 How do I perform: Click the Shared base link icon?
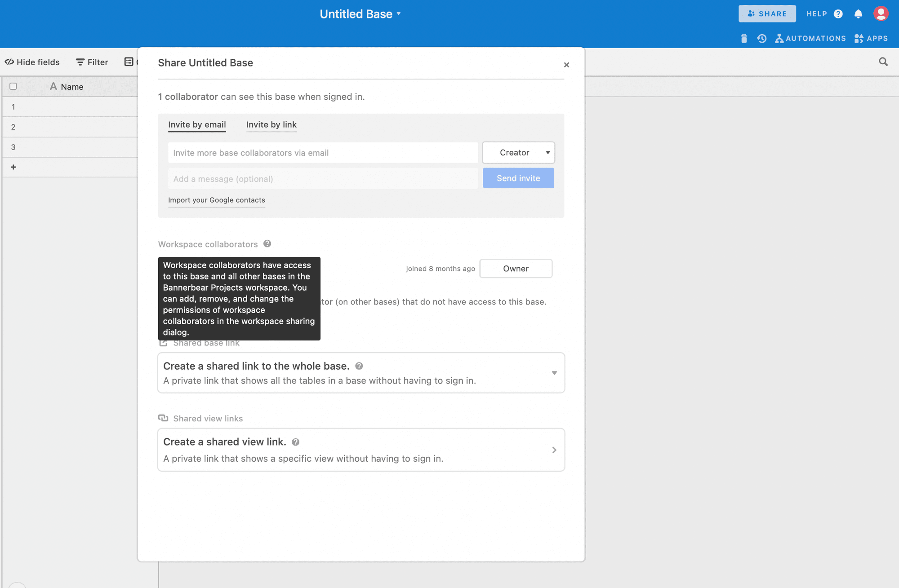163,343
